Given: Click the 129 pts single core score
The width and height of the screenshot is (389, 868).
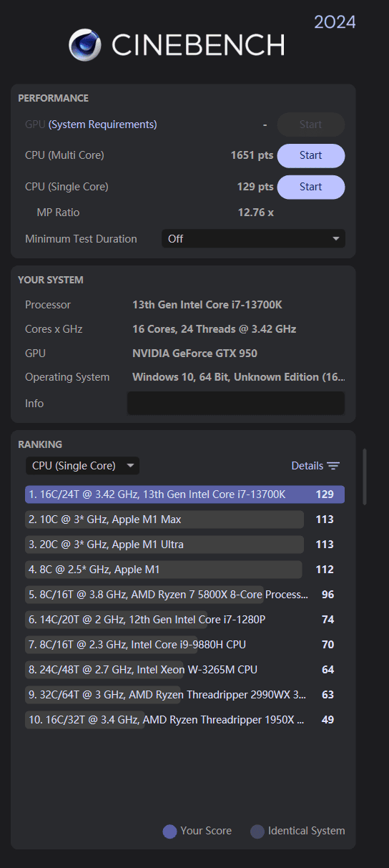Looking at the screenshot, I should click(x=255, y=187).
